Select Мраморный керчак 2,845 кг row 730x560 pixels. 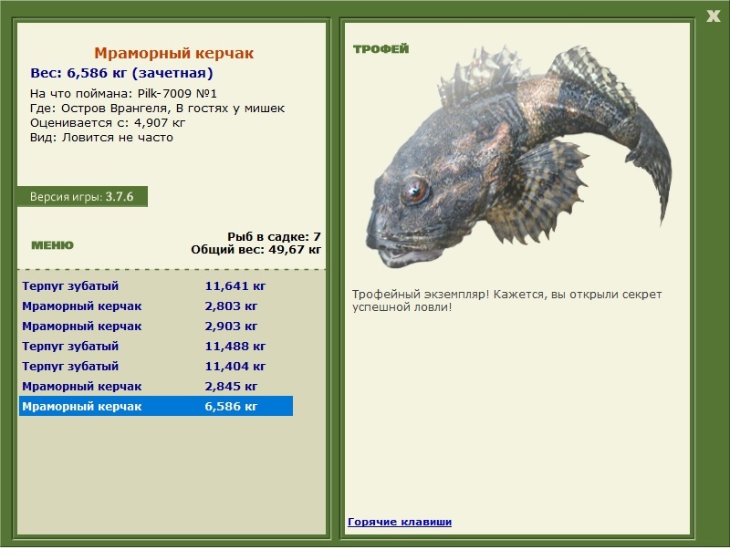[x=156, y=386]
